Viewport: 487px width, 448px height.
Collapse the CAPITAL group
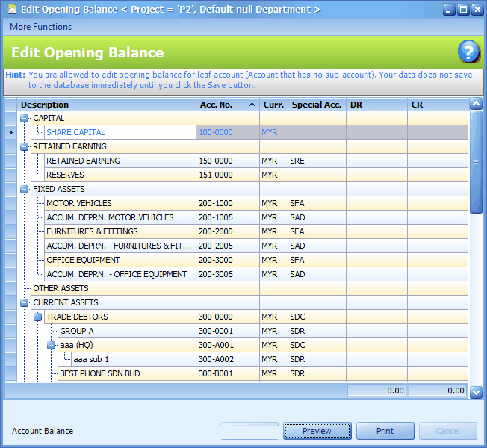(24, 118)
